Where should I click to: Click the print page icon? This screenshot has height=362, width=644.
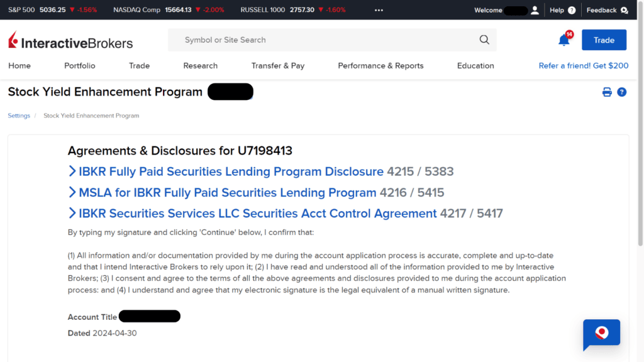point(607,92)
